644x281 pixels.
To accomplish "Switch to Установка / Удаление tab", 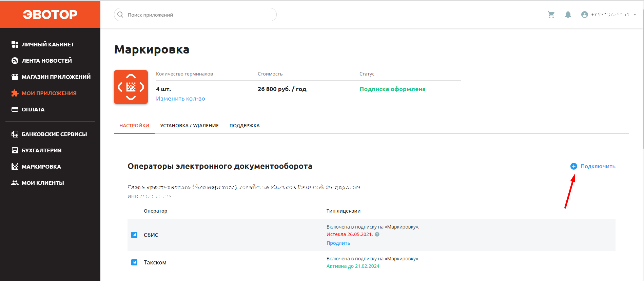I will (x=189, y=126).
